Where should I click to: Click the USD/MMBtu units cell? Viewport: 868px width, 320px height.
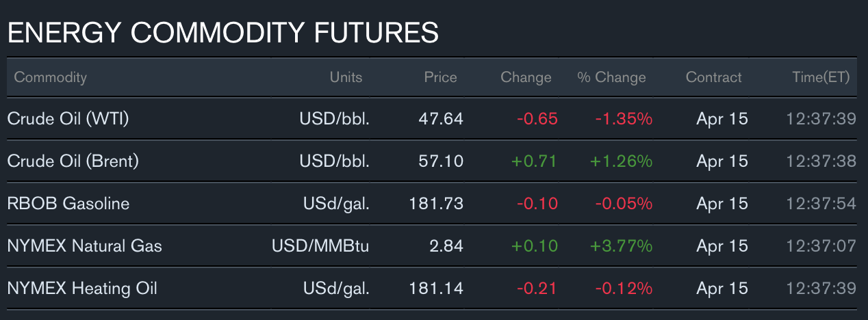point(320,246)
